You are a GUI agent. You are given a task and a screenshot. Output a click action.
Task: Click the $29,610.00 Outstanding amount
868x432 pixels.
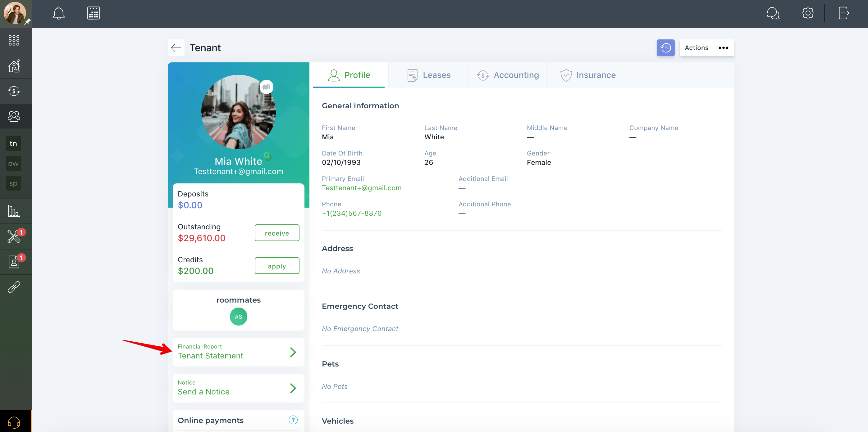[x=202, y=238]
